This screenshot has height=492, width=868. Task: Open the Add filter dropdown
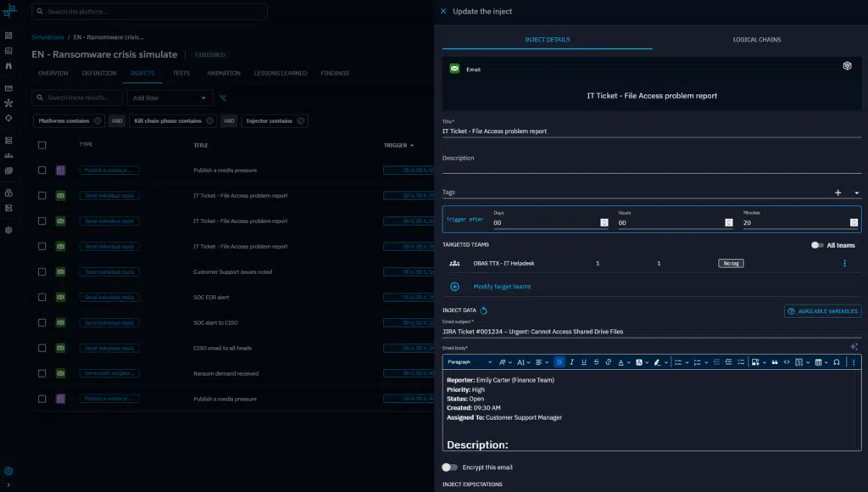click(170, 98)
